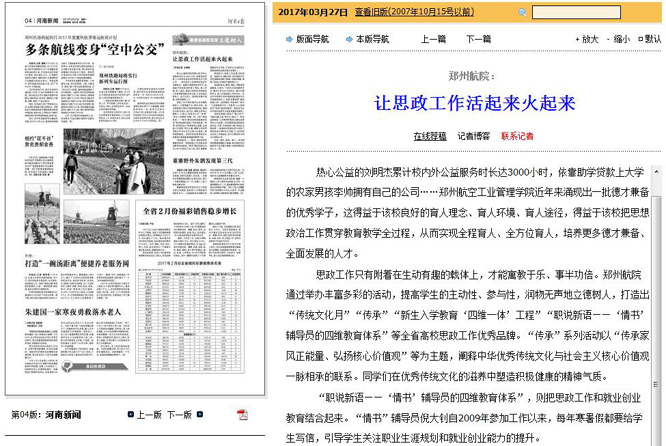Viewport: 666px width, 446px height.
Task: Click the lottery sales data table on page
Action: (x=190, y=322)
